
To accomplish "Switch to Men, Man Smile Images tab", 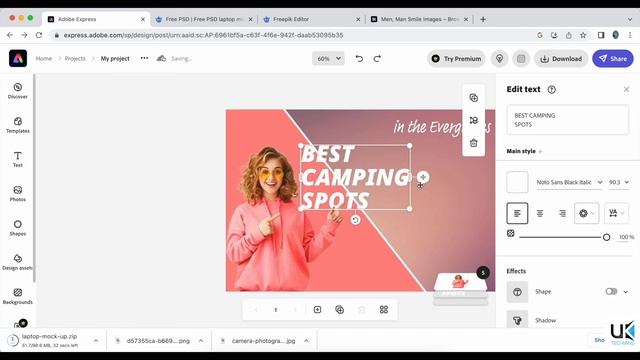I will (420, 19).
